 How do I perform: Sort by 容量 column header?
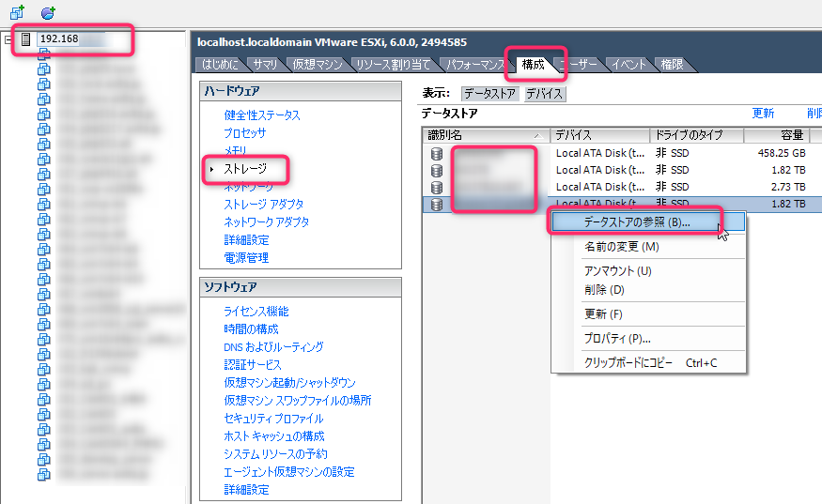click(776, 135)
